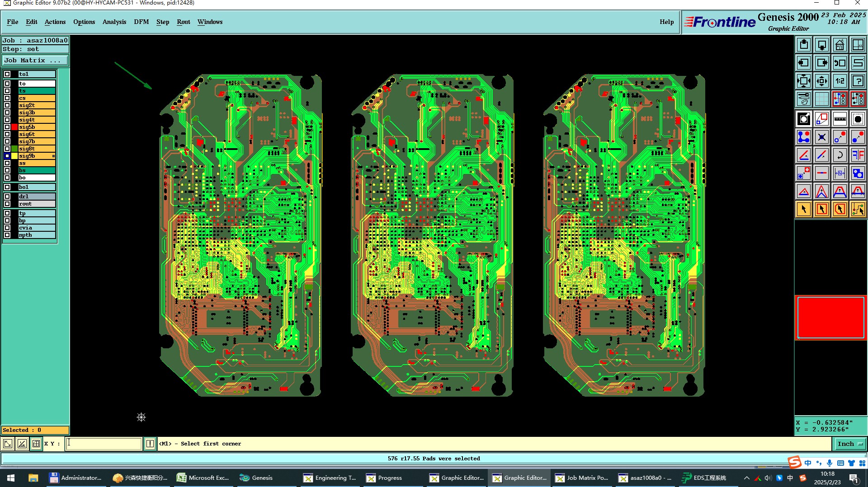Viewport: 868px width, 487px height.
Task: Switch to Job Matrix window in taskbar
Action: point(582,478)
